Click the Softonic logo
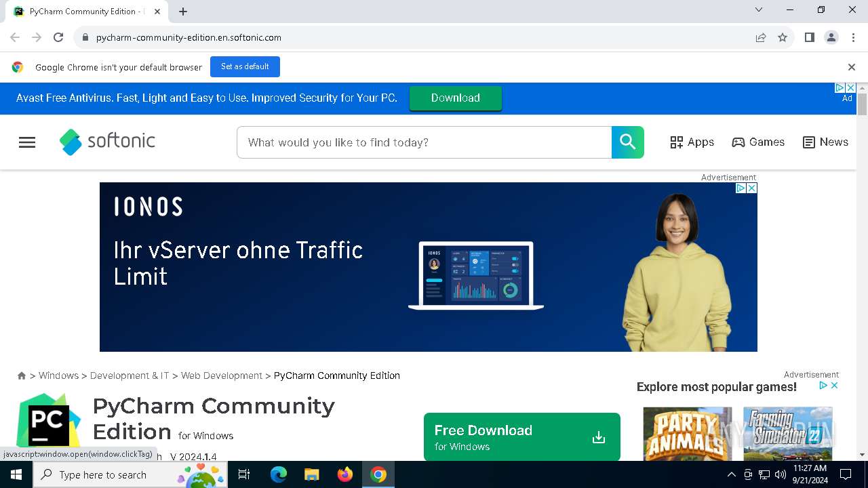Screen dimensions: 868x488 point(107,142)
